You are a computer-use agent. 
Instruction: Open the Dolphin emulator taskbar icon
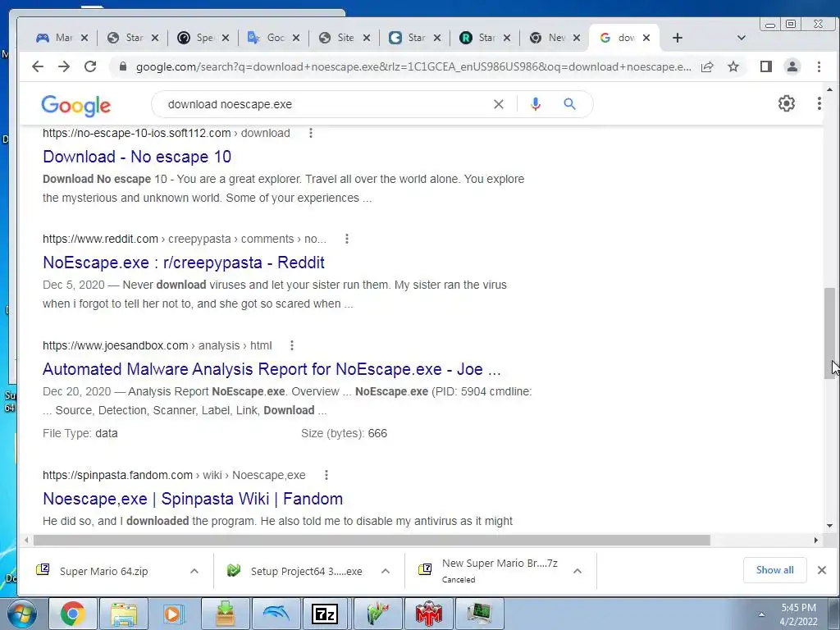coord(276,614)
